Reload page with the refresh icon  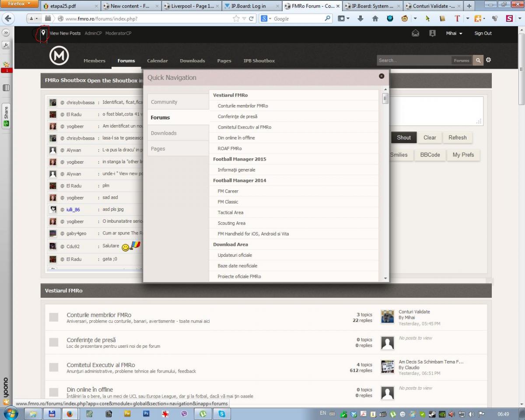252,19
